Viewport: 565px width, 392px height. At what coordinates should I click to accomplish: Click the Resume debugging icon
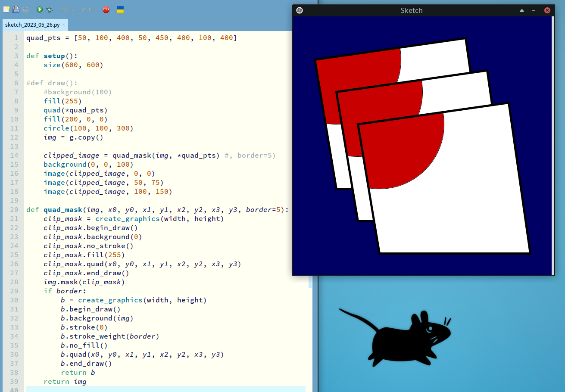tap(91, 9)
